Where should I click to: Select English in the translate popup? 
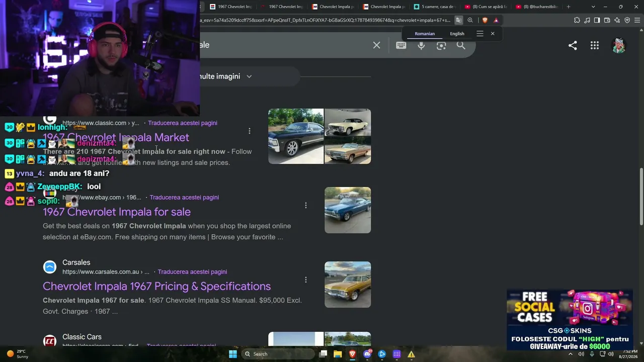click(457, 34)
